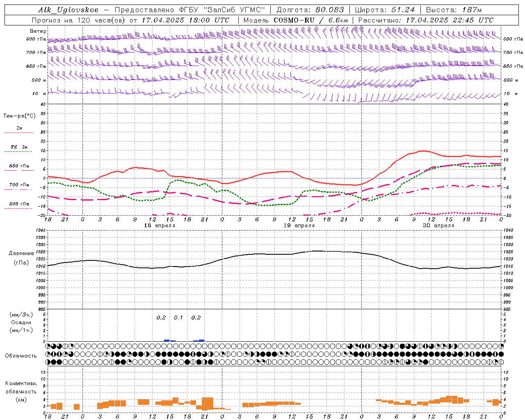Click the 'Ветер' wind panel label
Image resolution: width=525 pixels, height=420 pixels.
coord(38,31)
